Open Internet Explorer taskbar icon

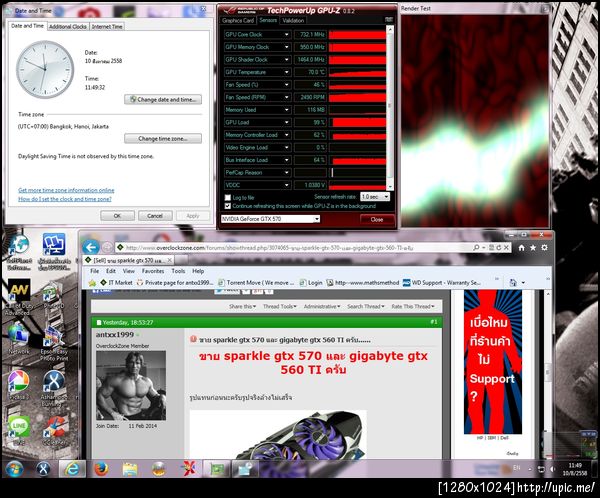72,469
